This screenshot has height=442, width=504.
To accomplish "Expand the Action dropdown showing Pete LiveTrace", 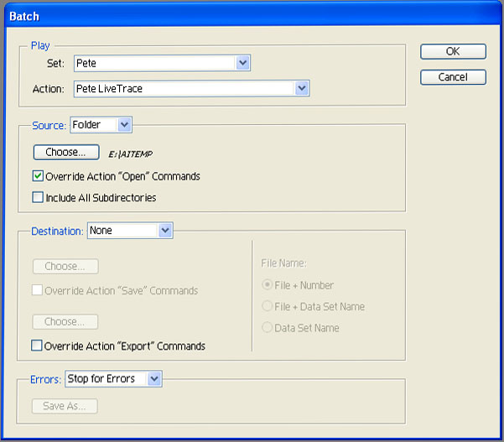I will click(192, 88).
